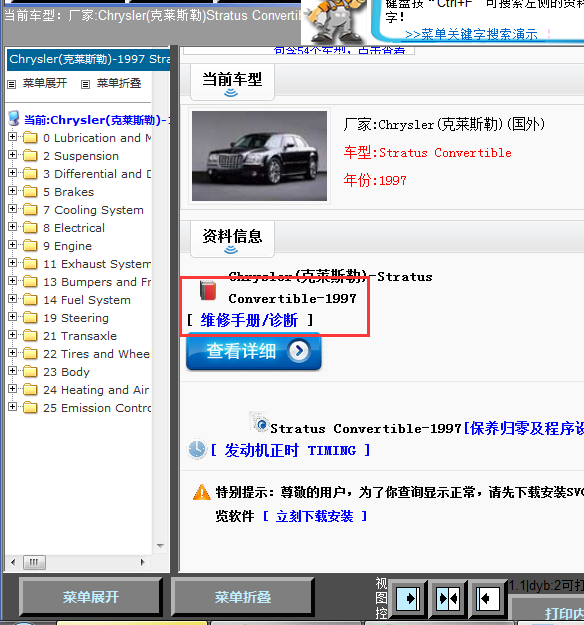Expand the 2 Suspension tree node
Screen dimensions: 584x625
[x=12, y=155]
